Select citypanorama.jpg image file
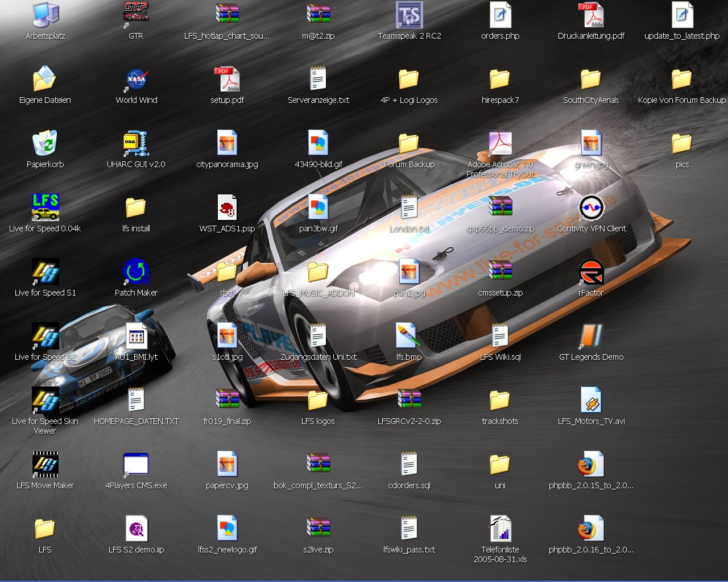The height and width of the screenshot is (582, 728). (227, 144)
